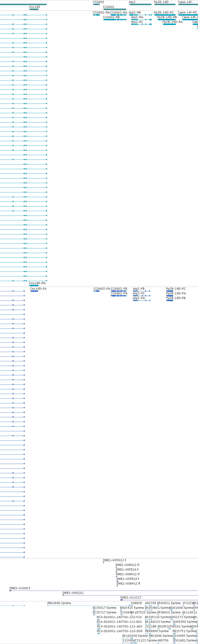Open transcript Pp2B-14D-RA

click(x=173, y=22)
